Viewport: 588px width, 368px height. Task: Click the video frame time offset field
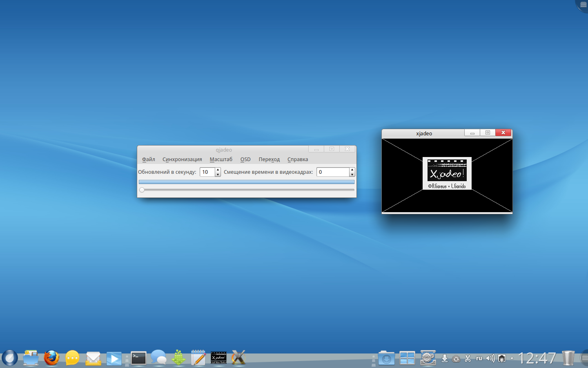pyautogui.click(x=333, y=172)
